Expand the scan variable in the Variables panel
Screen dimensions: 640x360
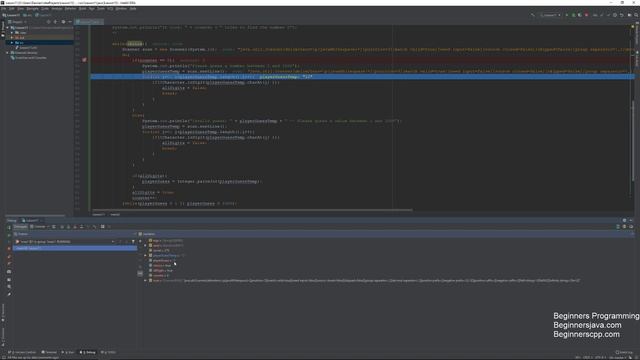tap(145, 280)
